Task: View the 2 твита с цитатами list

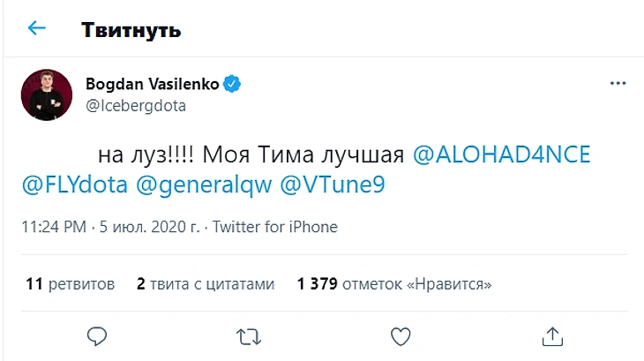Action: [x=206, y=284]
